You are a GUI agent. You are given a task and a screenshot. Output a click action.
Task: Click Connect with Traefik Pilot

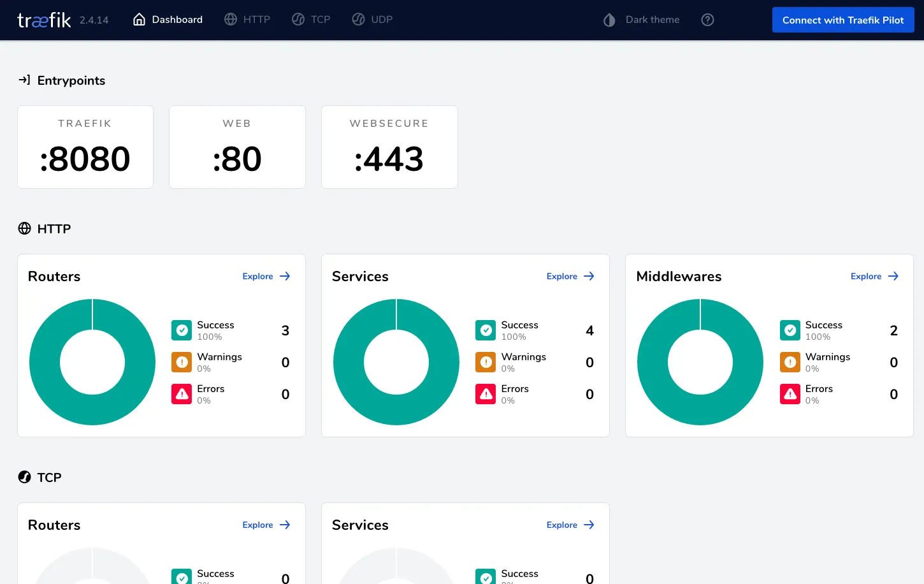coord(842,20)
